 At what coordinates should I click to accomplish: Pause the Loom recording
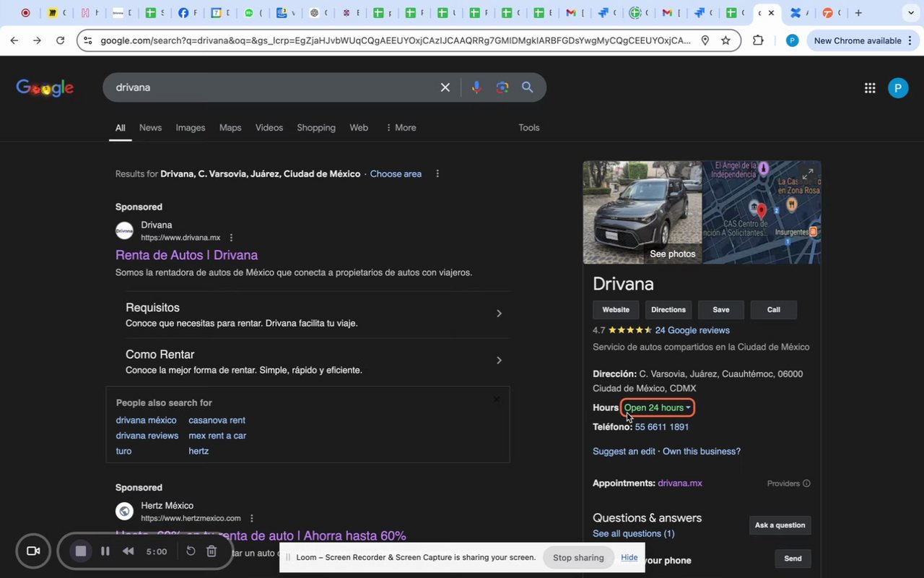click(x=105, y=551)
